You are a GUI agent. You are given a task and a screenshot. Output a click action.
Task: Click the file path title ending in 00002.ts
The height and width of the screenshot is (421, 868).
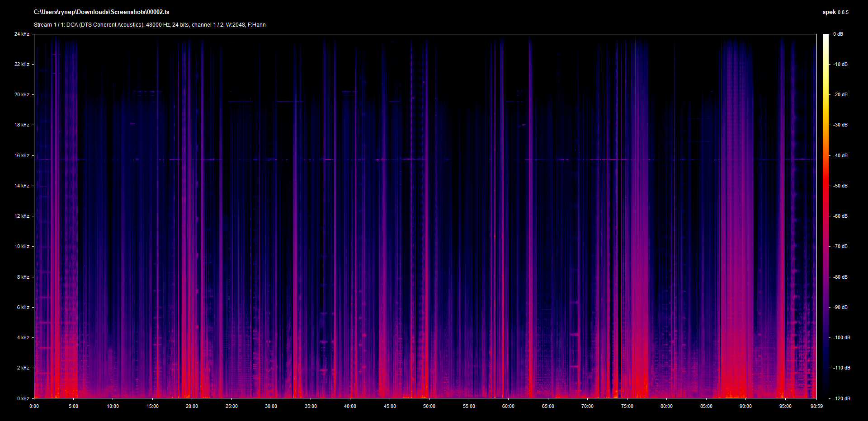(x=101, y=12)
